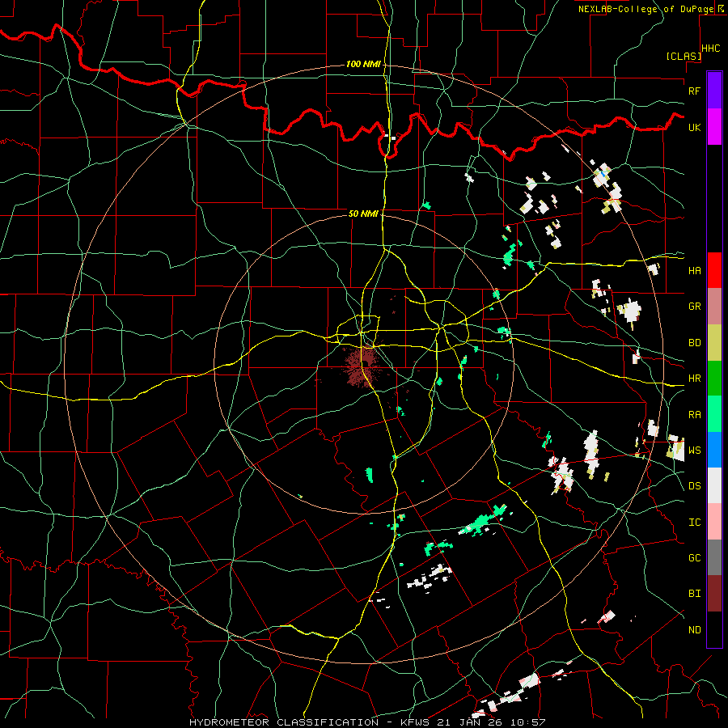
Task: Click the red HA legend color swatch
Action: (x=714, y=270)
